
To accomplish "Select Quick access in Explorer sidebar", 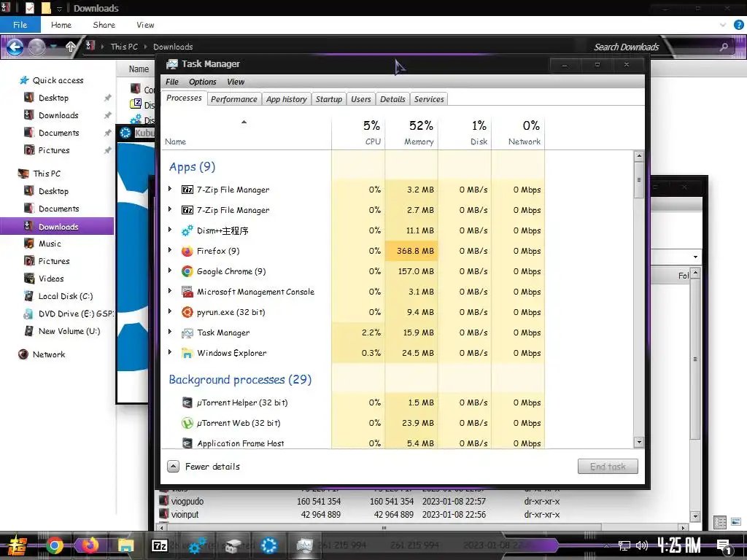I will 58,80.
